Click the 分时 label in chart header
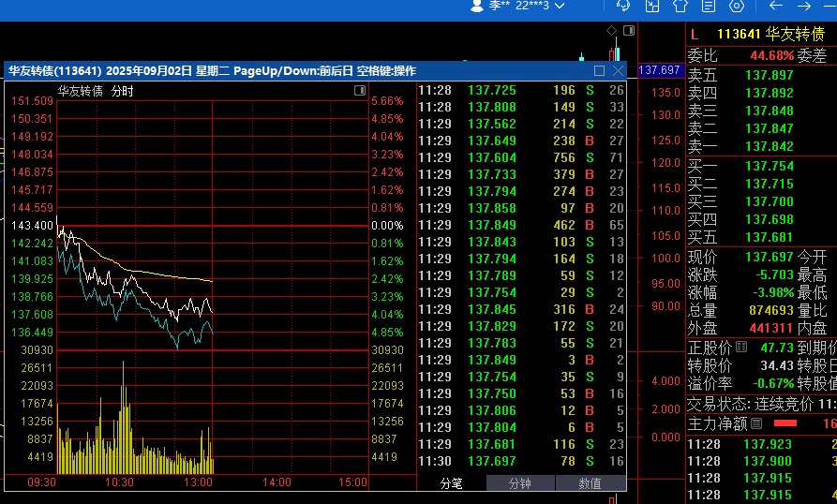Viewport: 837px width, 504px height. pos(123,92)
